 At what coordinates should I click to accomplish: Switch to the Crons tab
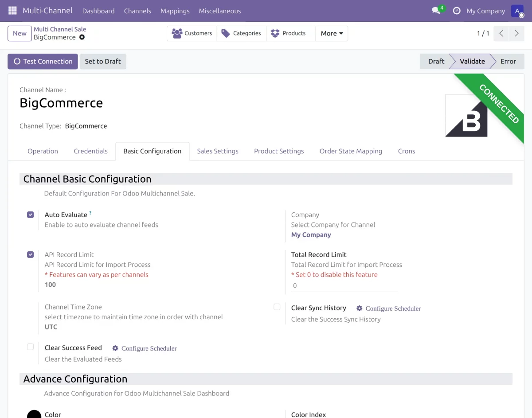click(x=407, y=151)
